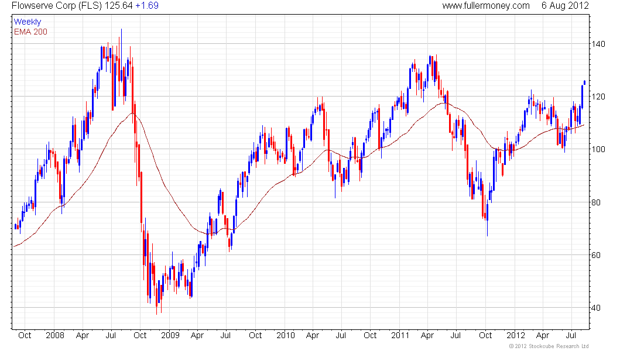Click the 140 price axis label

click(598, 44)
